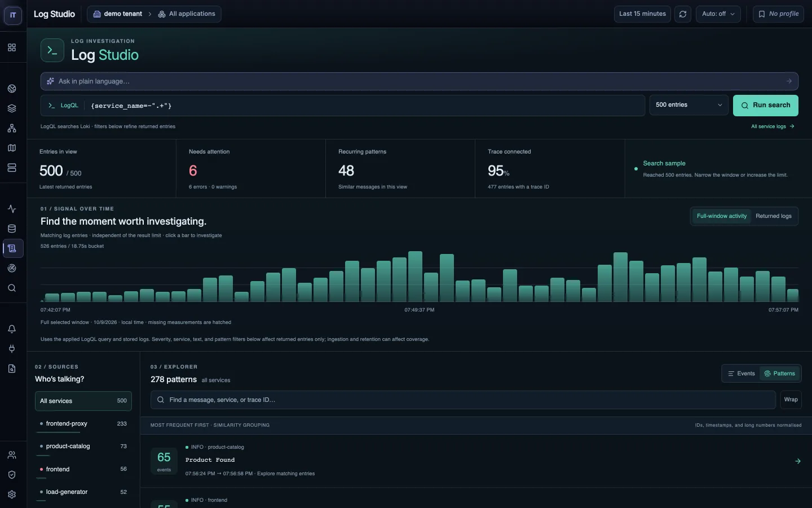Click the IT logo icon in the sidebar
812x508 pixels.
point(13,15)
